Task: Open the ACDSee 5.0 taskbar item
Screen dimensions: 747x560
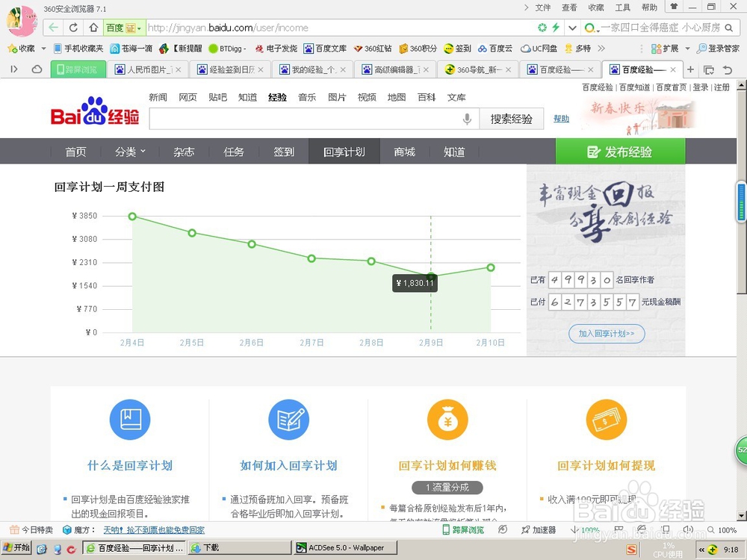Action: pos(347,547)
